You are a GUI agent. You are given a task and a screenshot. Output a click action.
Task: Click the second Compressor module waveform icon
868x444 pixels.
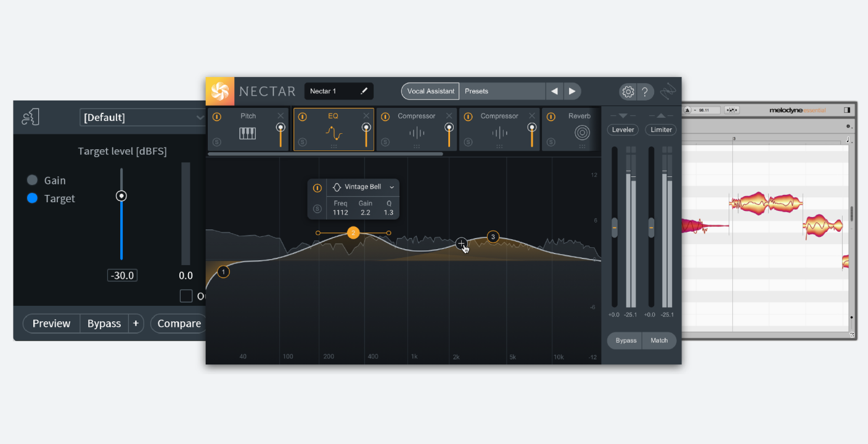coord(500,133)
